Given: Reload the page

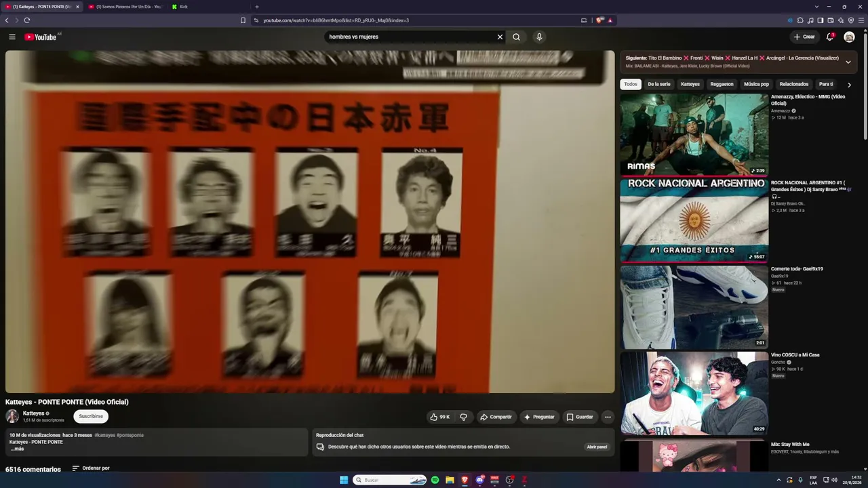Looking at the screenshot, I should [x=26, y=20].
